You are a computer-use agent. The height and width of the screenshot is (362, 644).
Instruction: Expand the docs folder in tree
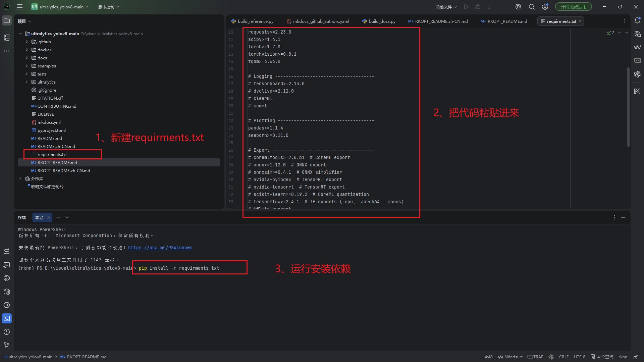[27, 58]
